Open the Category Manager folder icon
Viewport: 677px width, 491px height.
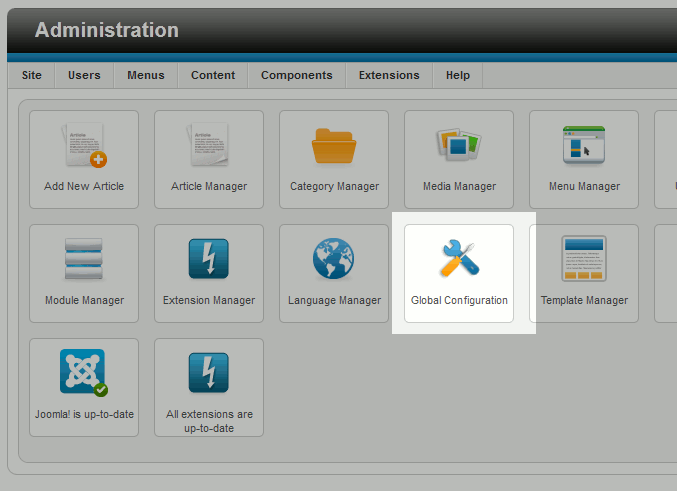click(334, 146)
